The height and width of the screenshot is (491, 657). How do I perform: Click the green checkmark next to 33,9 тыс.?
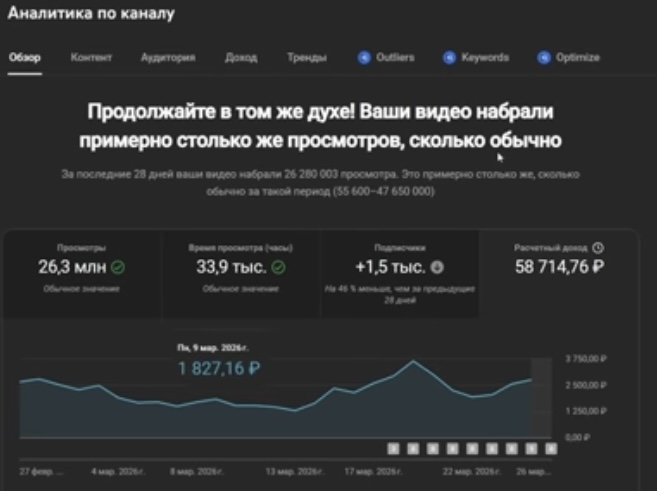tap(278, 267)
